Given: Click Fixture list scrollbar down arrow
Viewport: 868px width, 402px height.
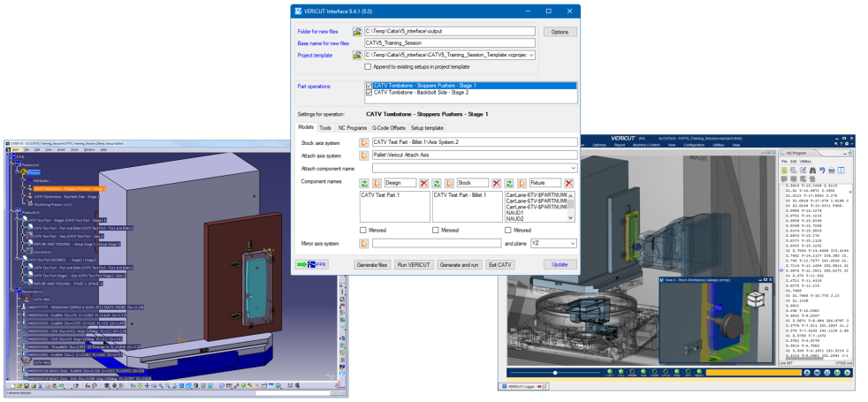Looking at the screenshot, I should (x=571, y=218).
